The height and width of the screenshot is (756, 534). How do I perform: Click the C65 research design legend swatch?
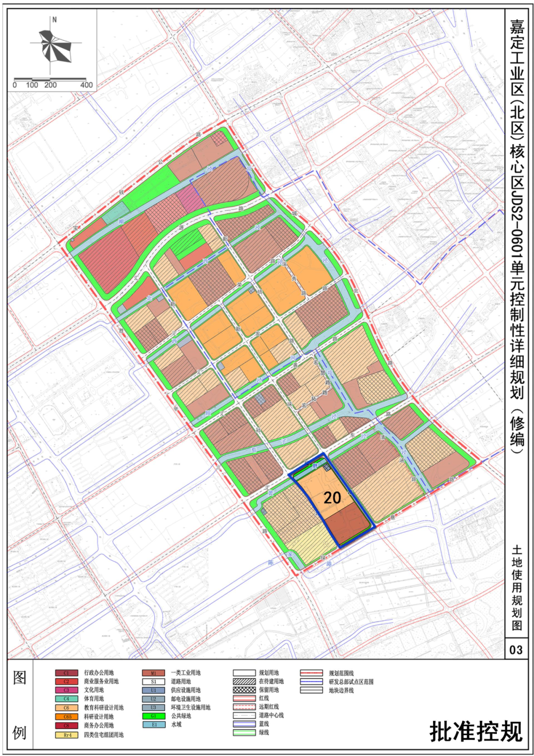[66, 717]
